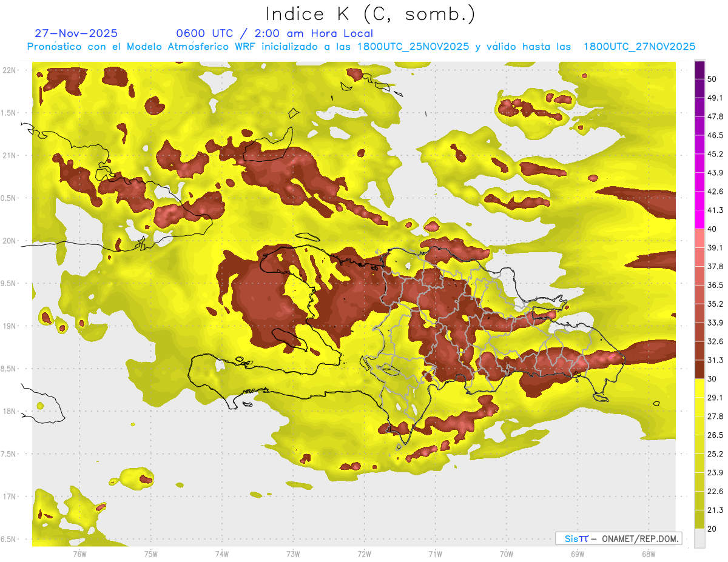This screenshot has width=728, height=562.
Task: Click the colorbar label "43.9"
Action: (x=715, y=173)
